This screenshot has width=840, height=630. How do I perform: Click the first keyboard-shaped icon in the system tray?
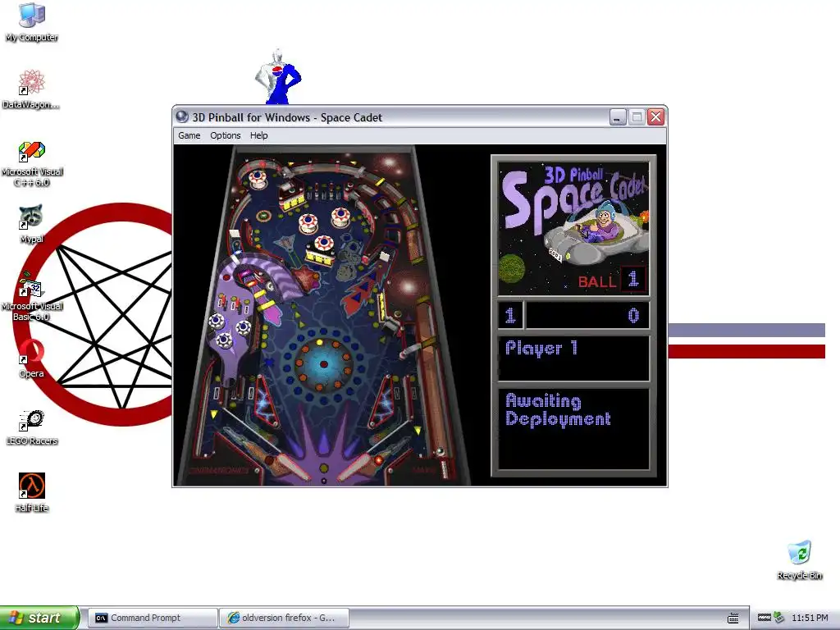coord(765,618)
